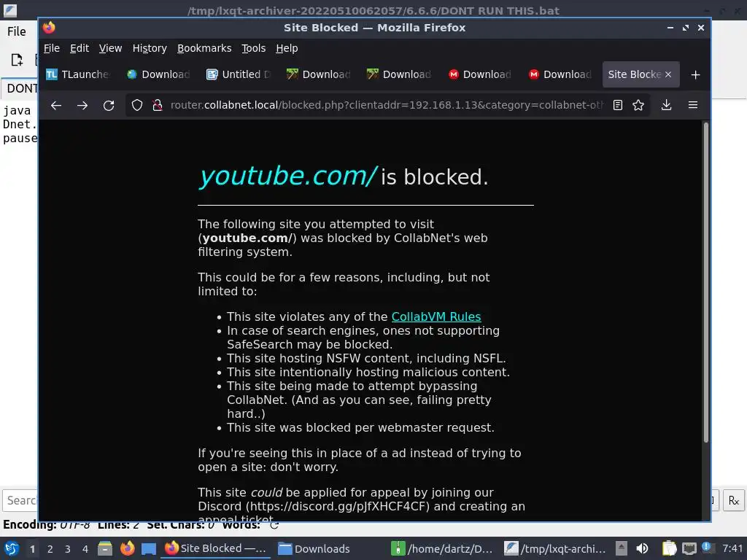This screenshot has height=560, width=747.
Task: Switch to the Download tab with globe icon
Action: (158, 74)
